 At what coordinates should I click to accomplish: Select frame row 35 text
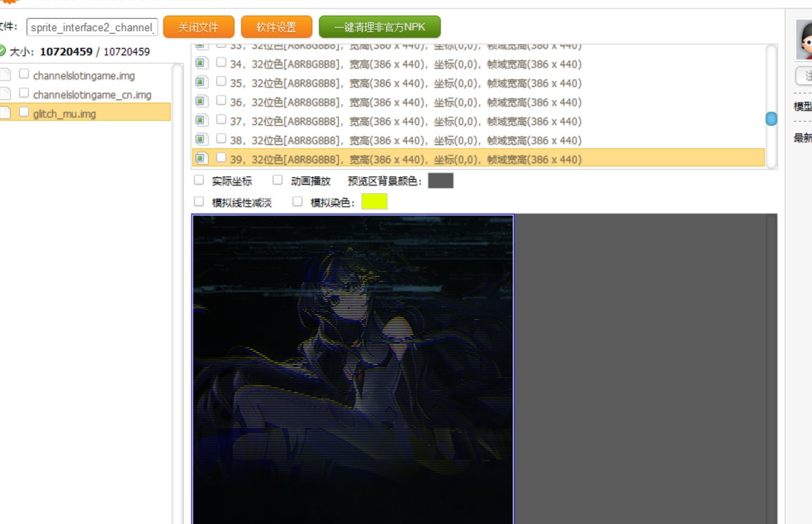(406, 83)
